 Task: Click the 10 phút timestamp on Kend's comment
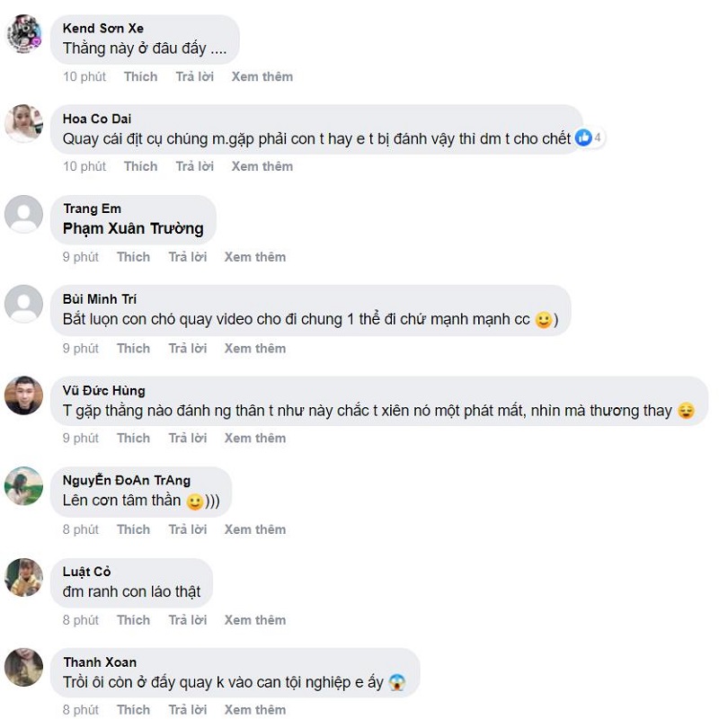coord(84,76)
